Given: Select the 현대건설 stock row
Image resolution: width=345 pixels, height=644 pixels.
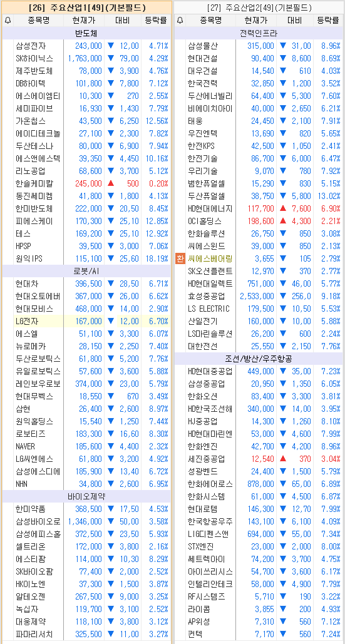Looking at the screenshot, I should click(x=259, y=58).
